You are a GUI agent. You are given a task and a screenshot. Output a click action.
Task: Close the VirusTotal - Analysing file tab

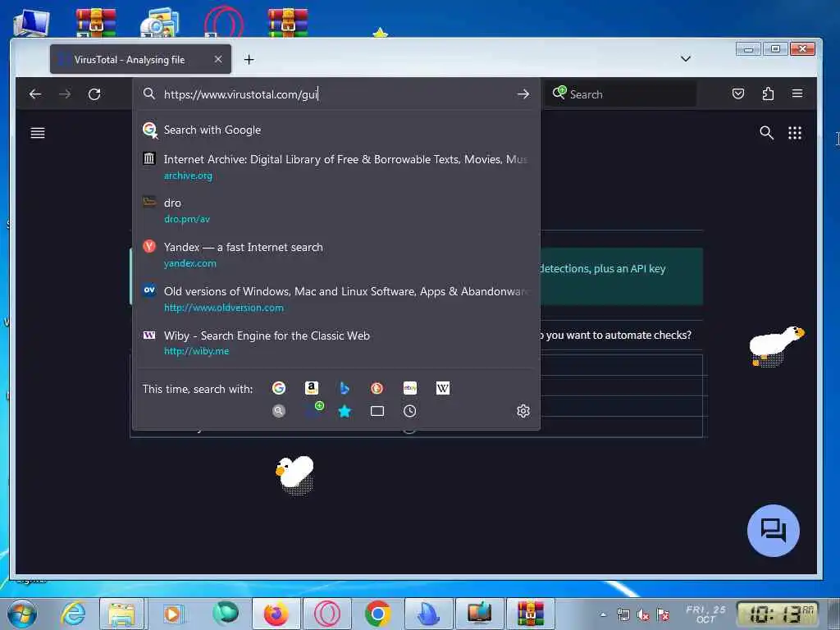pyautogui.click(x=218, y=59)
